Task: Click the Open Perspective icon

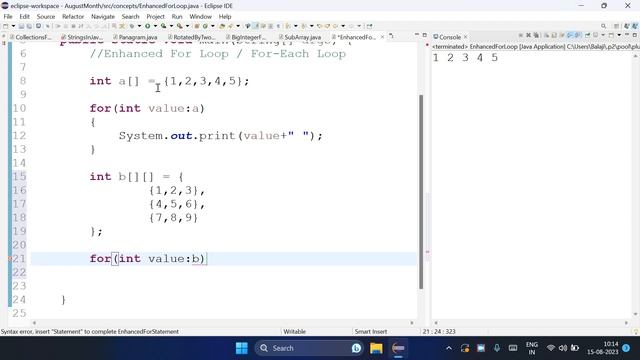Action: (x=616, y=26)
